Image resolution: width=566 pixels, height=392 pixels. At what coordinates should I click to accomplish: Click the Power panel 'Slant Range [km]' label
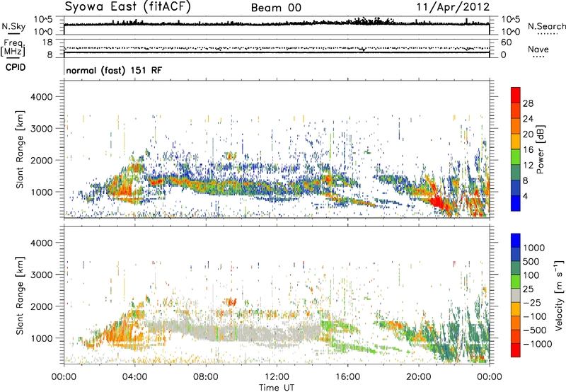click(20, 149)
